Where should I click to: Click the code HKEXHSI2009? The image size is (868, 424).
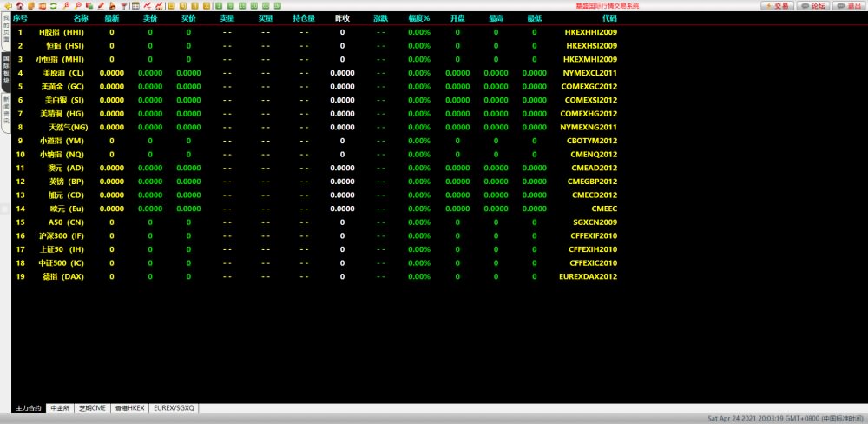[591, 46]
